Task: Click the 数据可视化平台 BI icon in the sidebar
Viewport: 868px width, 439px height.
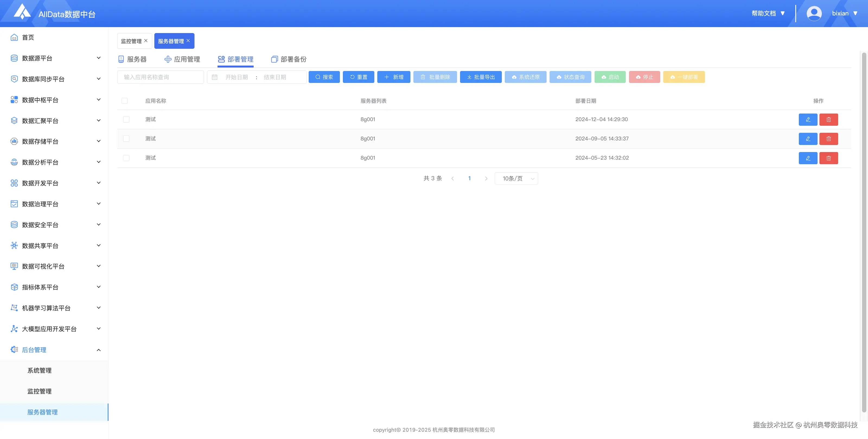Action: tap(14, 266)
